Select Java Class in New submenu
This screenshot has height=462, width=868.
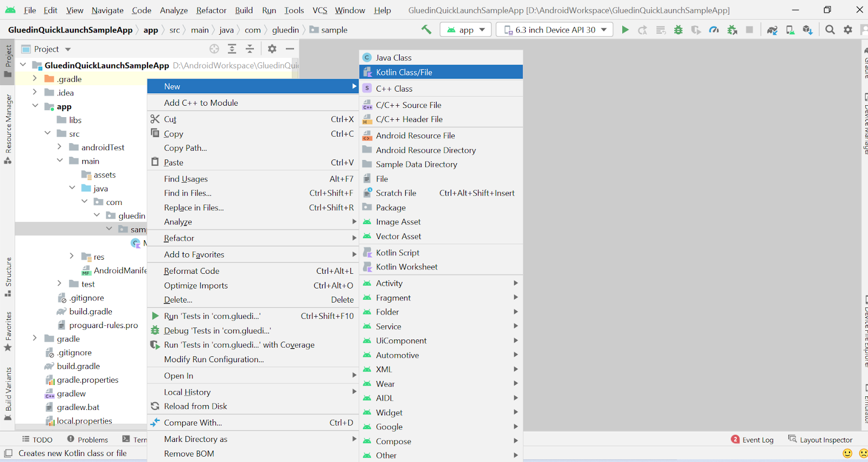click(x=441, y=57)
